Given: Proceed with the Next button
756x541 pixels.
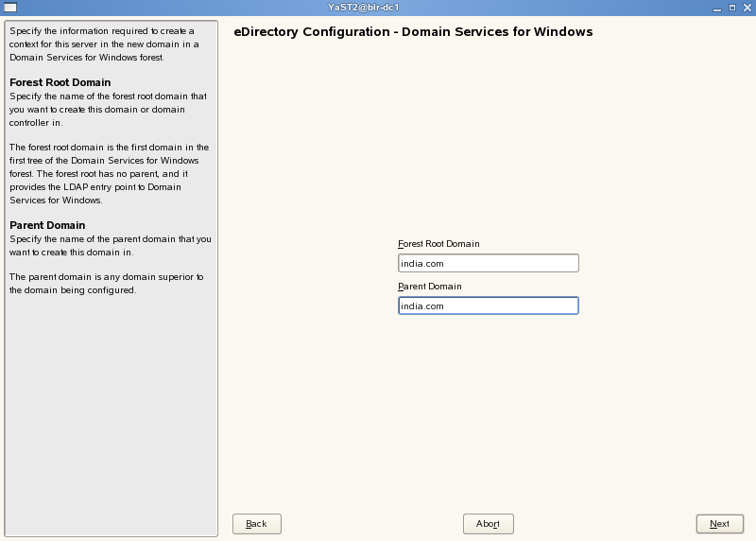Looking at the screenshot, I should coord(719,524).
